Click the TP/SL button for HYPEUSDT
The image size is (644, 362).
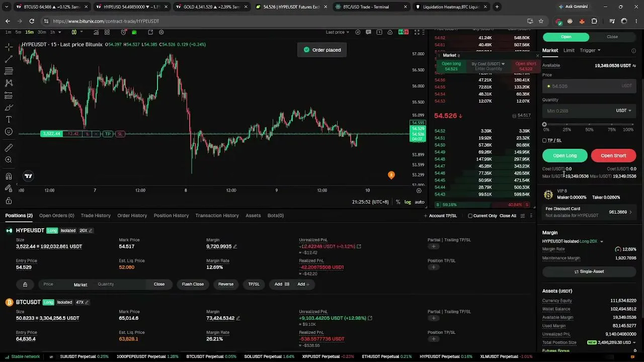coord(254,285)
